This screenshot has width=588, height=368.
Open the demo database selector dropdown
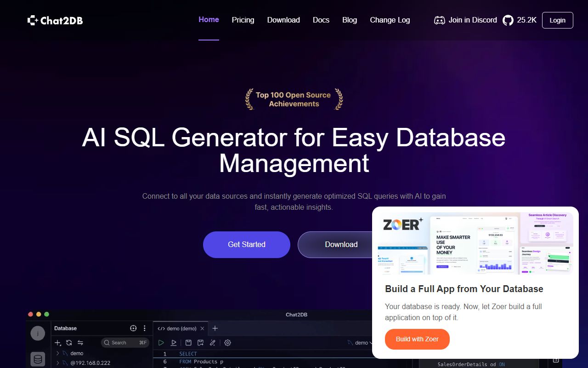coord(361,343)
